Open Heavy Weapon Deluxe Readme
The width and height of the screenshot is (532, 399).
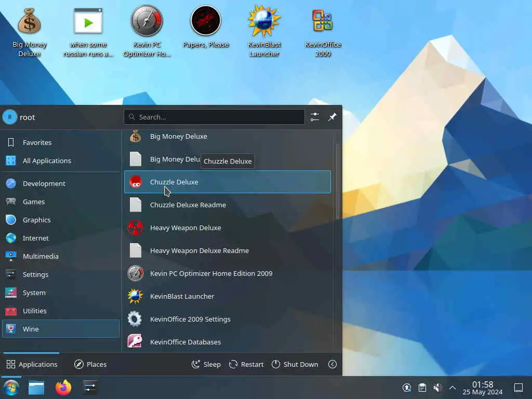(228, 250)
